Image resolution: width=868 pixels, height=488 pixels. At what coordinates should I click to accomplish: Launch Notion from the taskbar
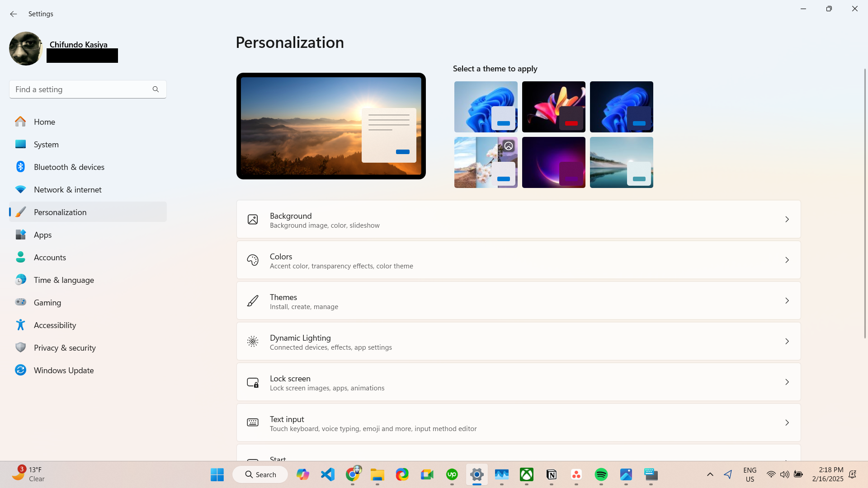(x=552, y=474)
